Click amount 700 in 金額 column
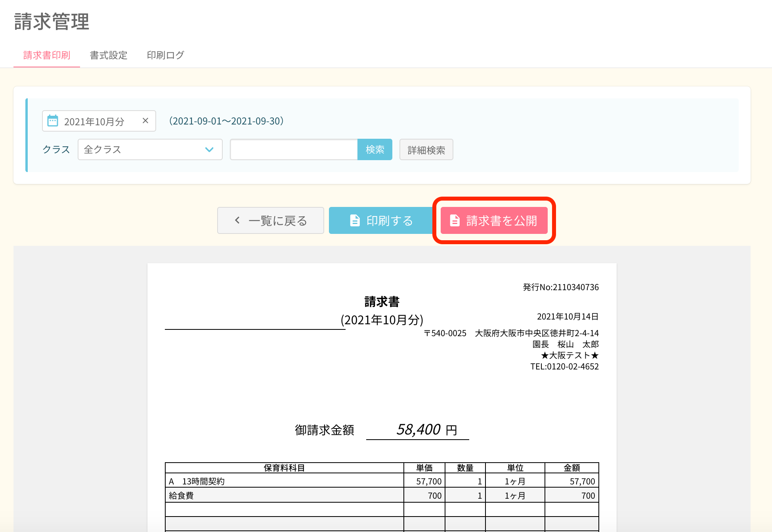Screen dimensions: 772x532 coord(588,496)
